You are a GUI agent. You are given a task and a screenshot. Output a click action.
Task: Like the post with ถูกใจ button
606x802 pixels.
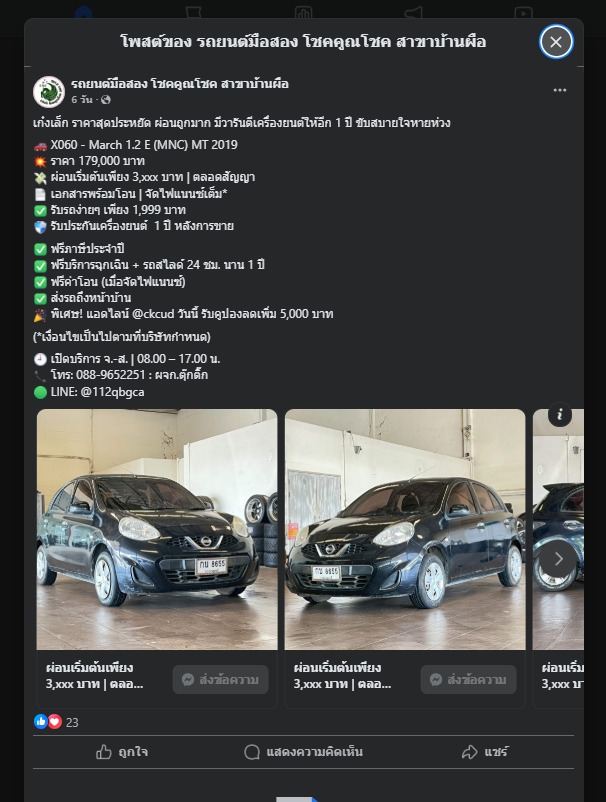tap(122, 752)
